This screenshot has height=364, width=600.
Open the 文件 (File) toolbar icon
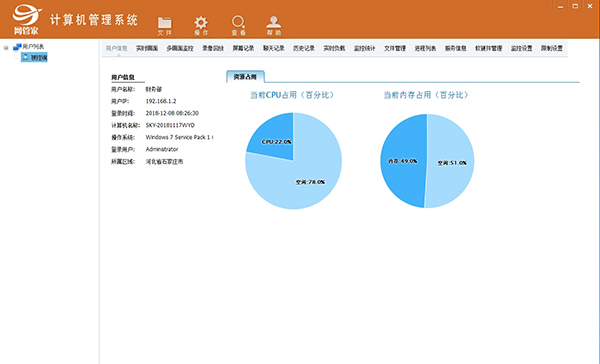coord(165,26)
